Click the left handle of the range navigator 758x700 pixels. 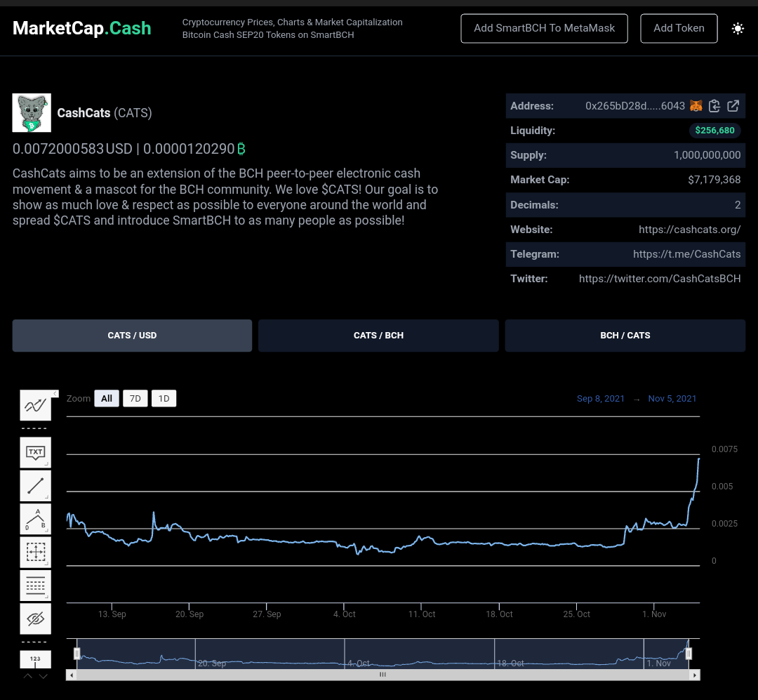coord(77,654)
